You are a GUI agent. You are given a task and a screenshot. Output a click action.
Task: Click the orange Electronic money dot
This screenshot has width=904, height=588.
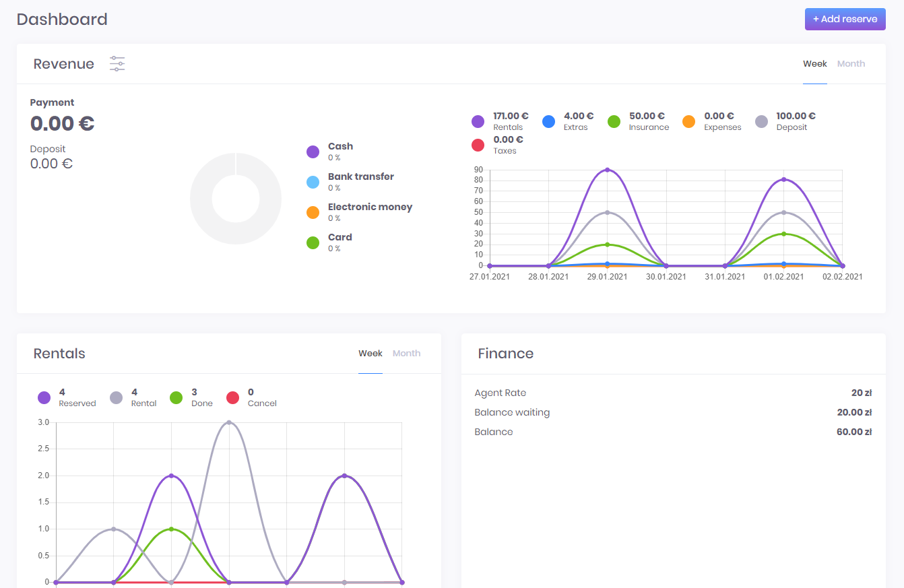tap(313, 212)
